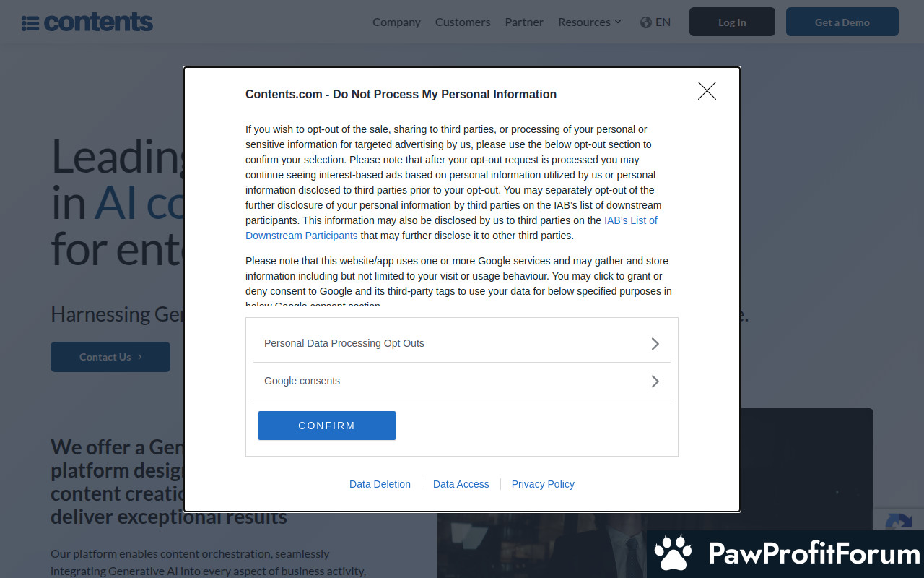The image size is (924, 578).
Task: Expand the Google consents chevron arrow
Action: point(655,381)
